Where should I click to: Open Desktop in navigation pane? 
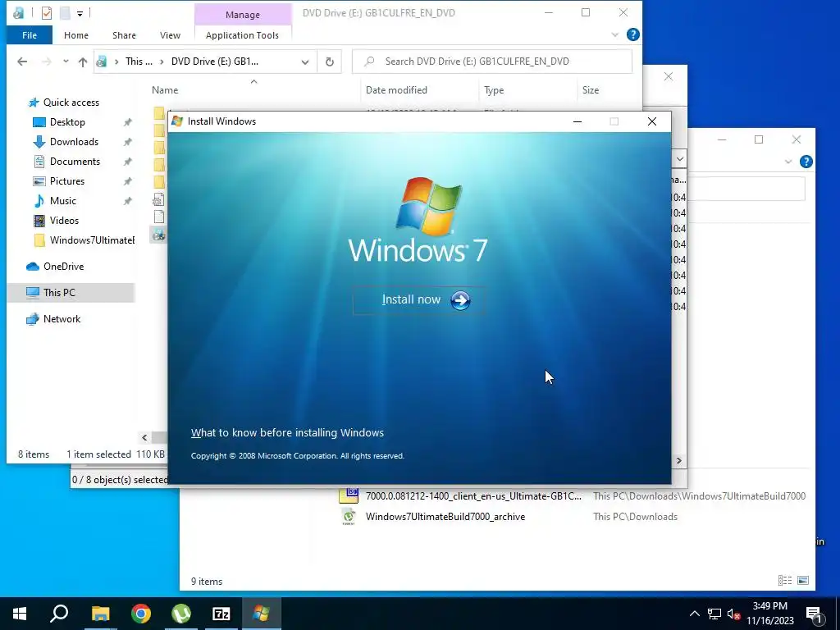click(67, 122)
